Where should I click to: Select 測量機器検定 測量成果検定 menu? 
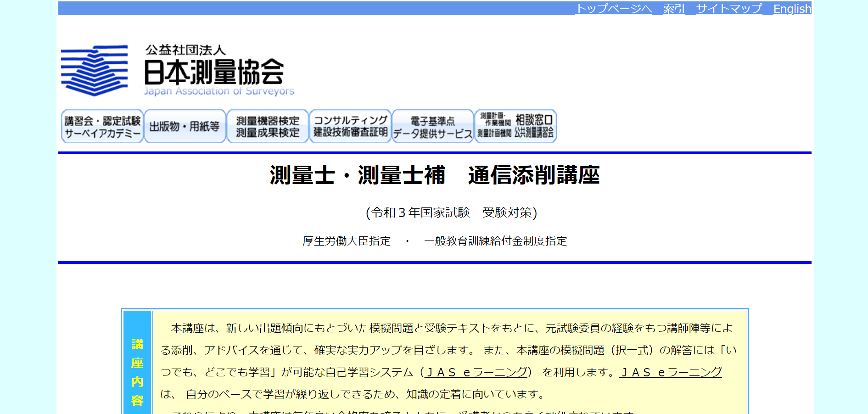(x=268, y=126)
